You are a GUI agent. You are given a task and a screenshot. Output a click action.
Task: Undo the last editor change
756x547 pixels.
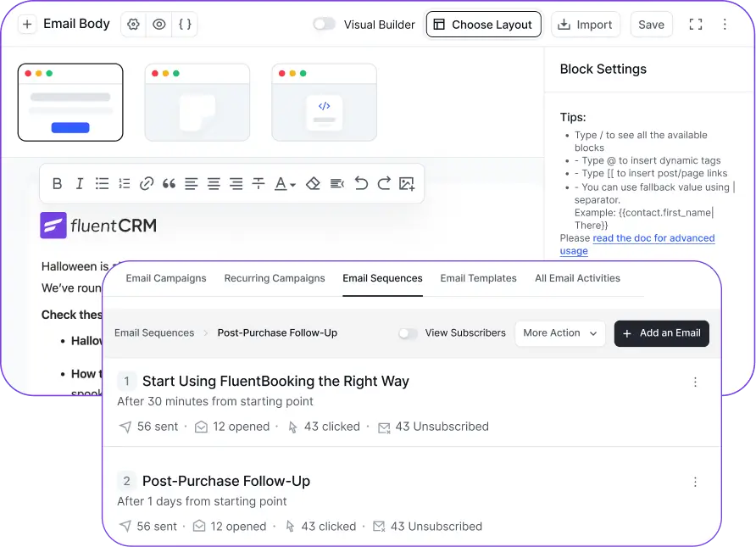coord(360,183)
